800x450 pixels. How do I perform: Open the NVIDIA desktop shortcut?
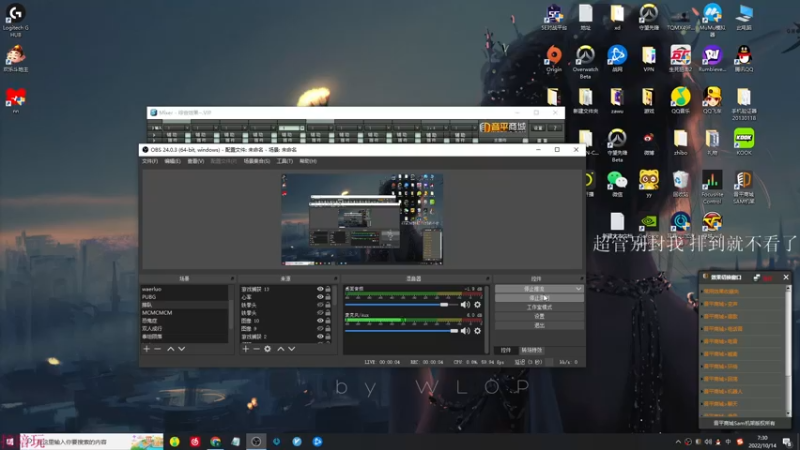648,222
